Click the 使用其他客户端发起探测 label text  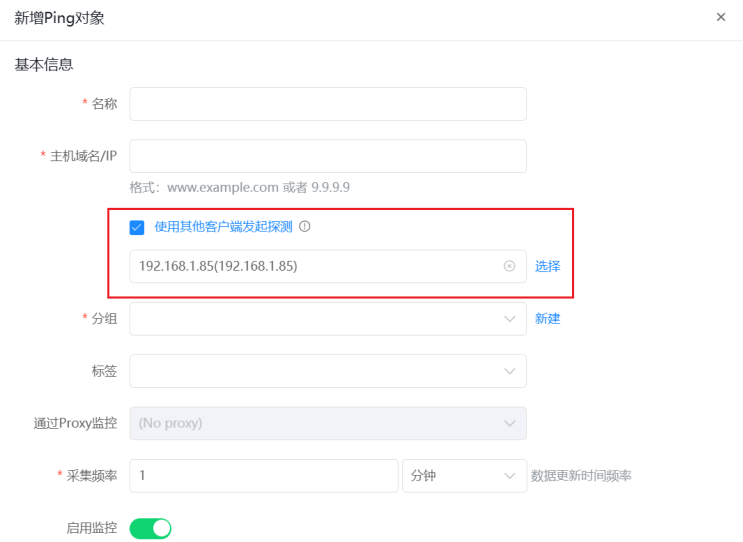(x=224, y=226)
